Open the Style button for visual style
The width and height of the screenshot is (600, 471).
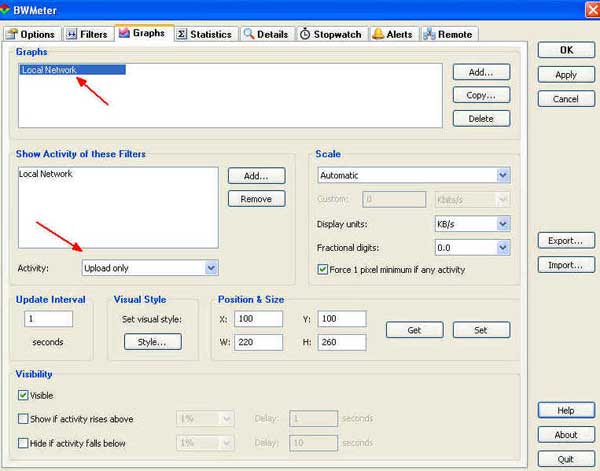click(153, 342)
